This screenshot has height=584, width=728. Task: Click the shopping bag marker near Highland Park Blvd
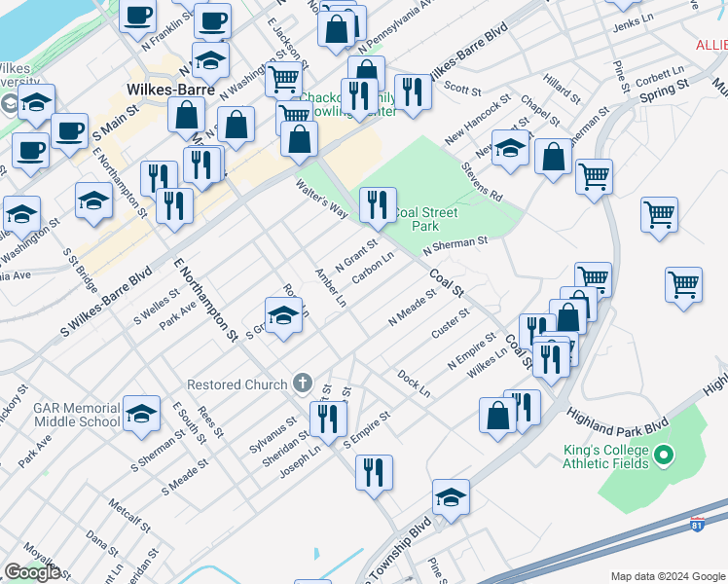pos(497,415)
